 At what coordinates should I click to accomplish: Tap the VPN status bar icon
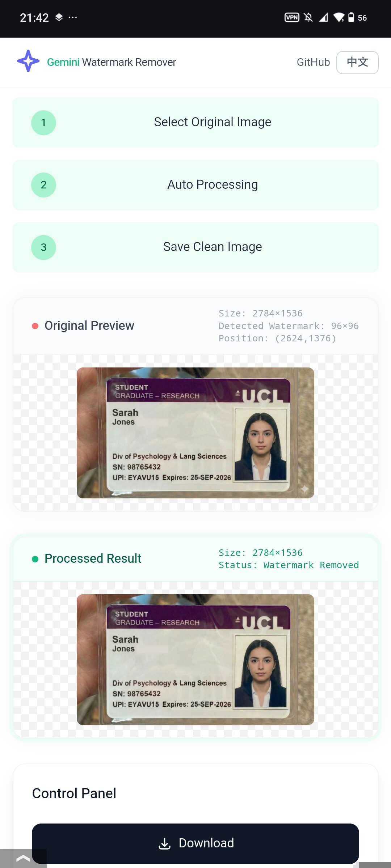[292, 17]
